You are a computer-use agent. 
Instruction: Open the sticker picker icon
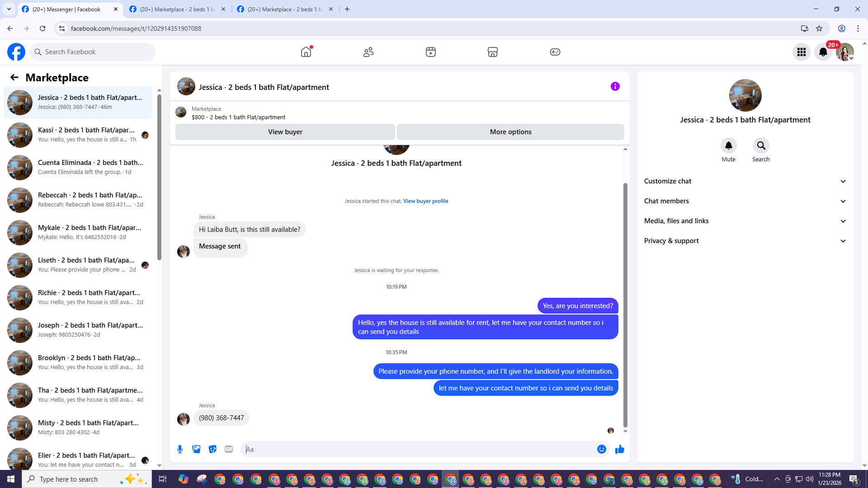click(x=212, y=449)
